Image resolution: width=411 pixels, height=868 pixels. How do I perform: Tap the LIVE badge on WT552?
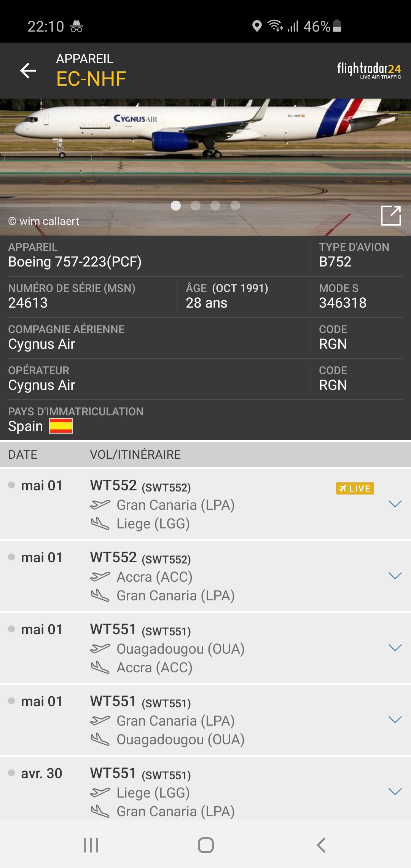355,488
